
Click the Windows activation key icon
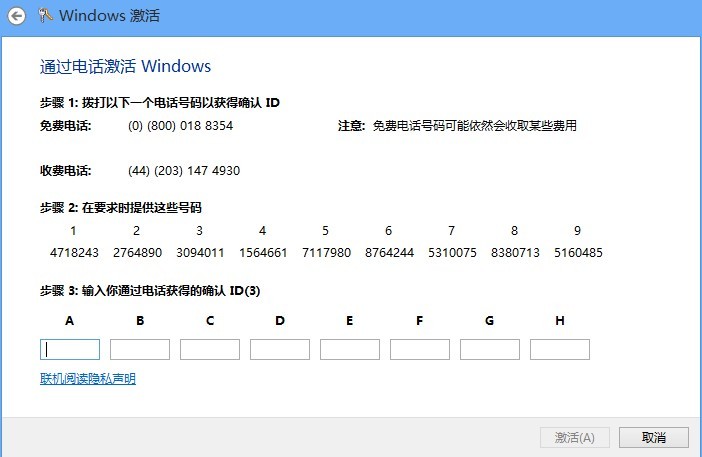pos(45,16)
